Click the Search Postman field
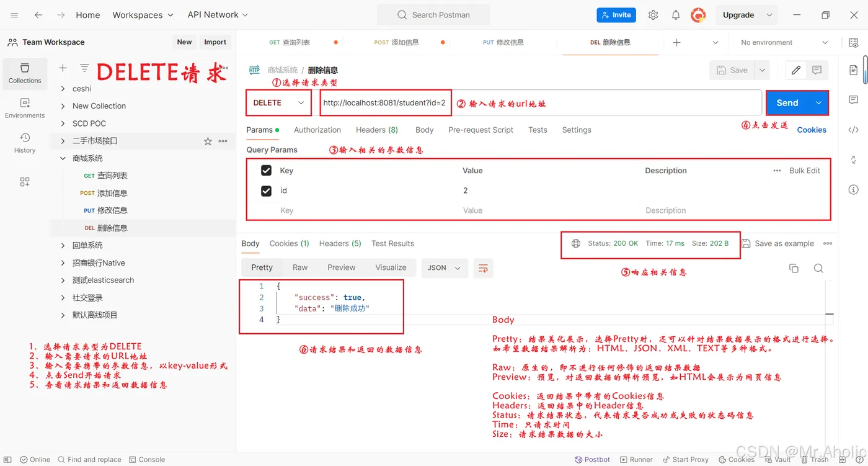 [433, 15]
